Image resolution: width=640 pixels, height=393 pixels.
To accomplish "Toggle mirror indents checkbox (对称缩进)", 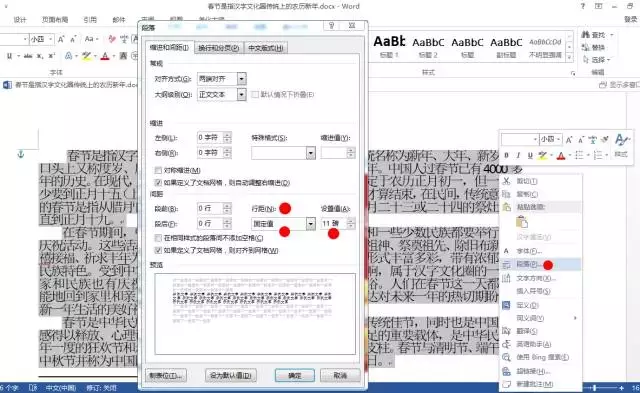I will [x=158, y=170].
